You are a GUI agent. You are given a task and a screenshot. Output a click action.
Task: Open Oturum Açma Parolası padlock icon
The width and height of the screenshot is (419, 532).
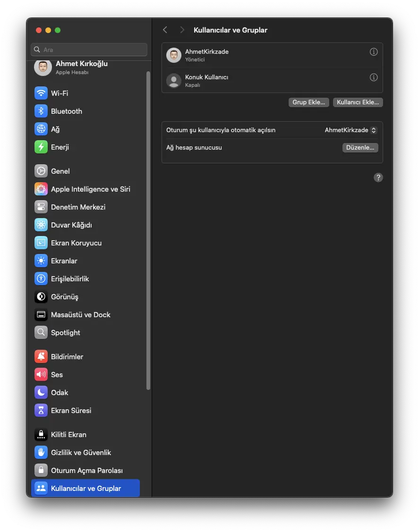[41, 471]
